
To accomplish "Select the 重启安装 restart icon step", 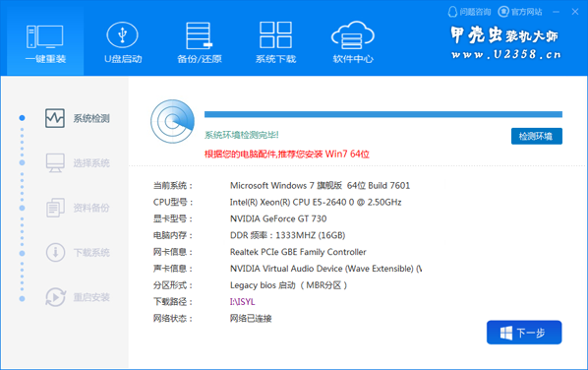I will (55, 297).
